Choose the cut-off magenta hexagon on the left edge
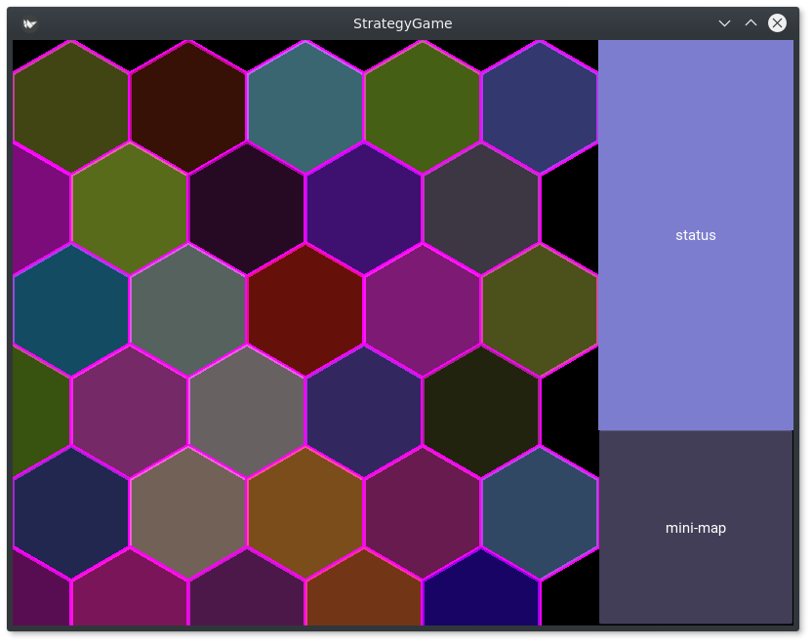Screen dimensions: 812x644 pos(41,209)
